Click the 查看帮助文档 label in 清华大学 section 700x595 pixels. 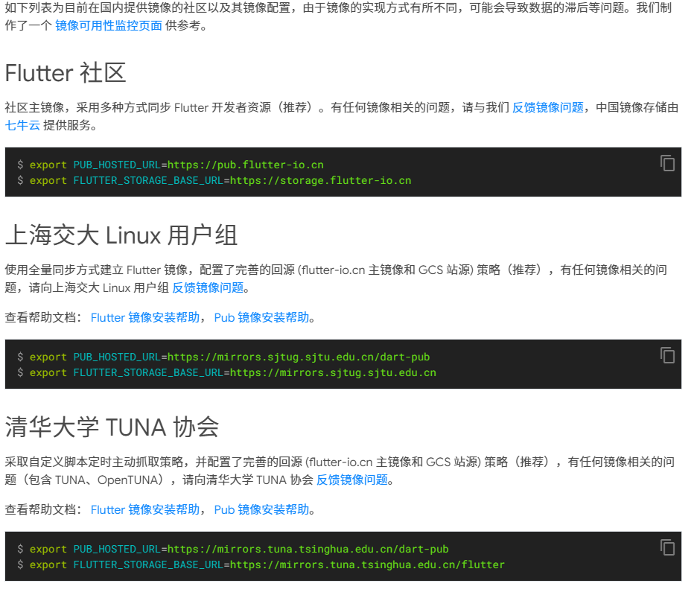click(x=43, y=509)
